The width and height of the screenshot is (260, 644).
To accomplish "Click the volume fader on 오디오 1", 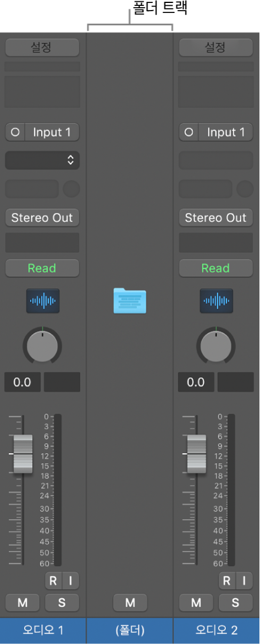I will (22, 454).
